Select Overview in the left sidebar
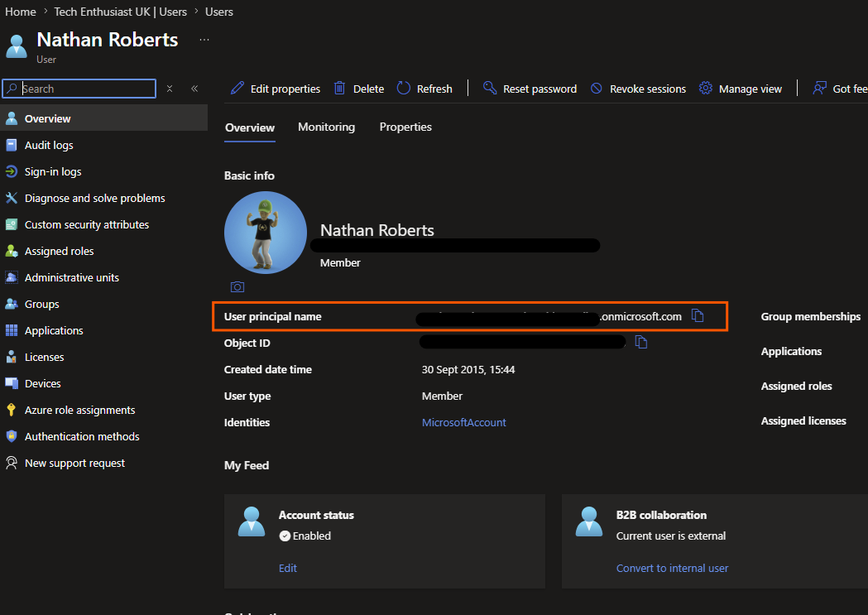 pyautogui.click(x=103, y=118)
